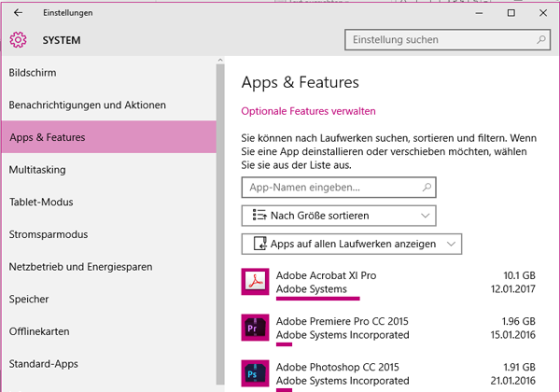Viewport: 560px width, 392px height.
Task: Click the 1.91 GB size value
Action: coord(519,367)
